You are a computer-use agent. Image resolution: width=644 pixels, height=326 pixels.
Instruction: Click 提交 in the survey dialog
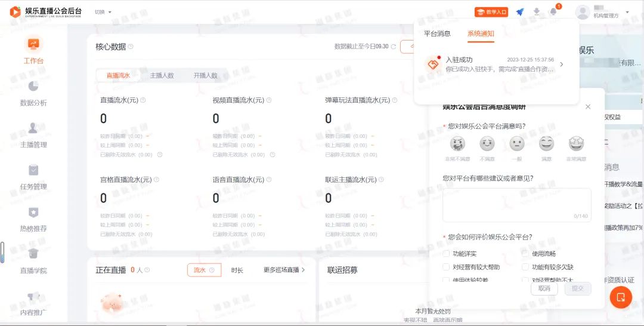pos(577,288)
